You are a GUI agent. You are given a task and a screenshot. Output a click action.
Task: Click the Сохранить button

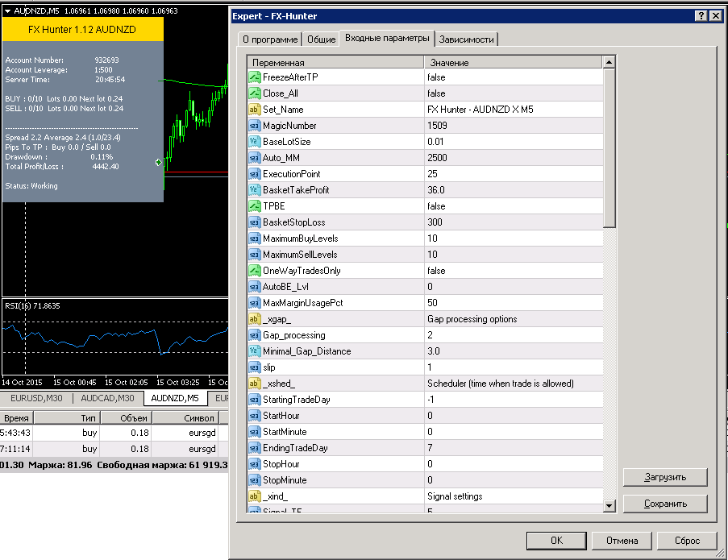(x=665, y=504)
